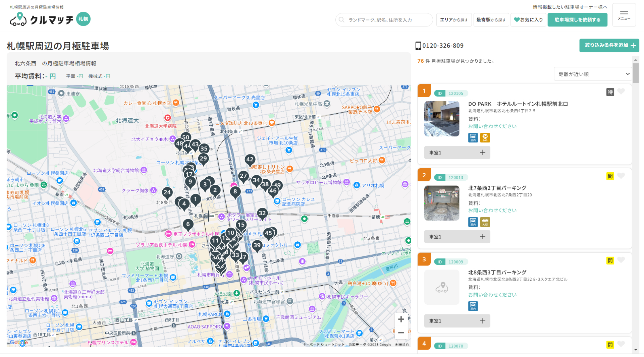Open 情報掲載したい駐車場オーナー様へ link
Image resolution: width=644 pixels, height=357 pixels.
570,7
